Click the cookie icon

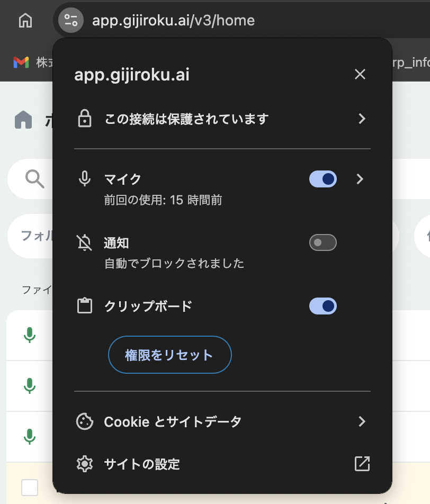pos(85,421)
